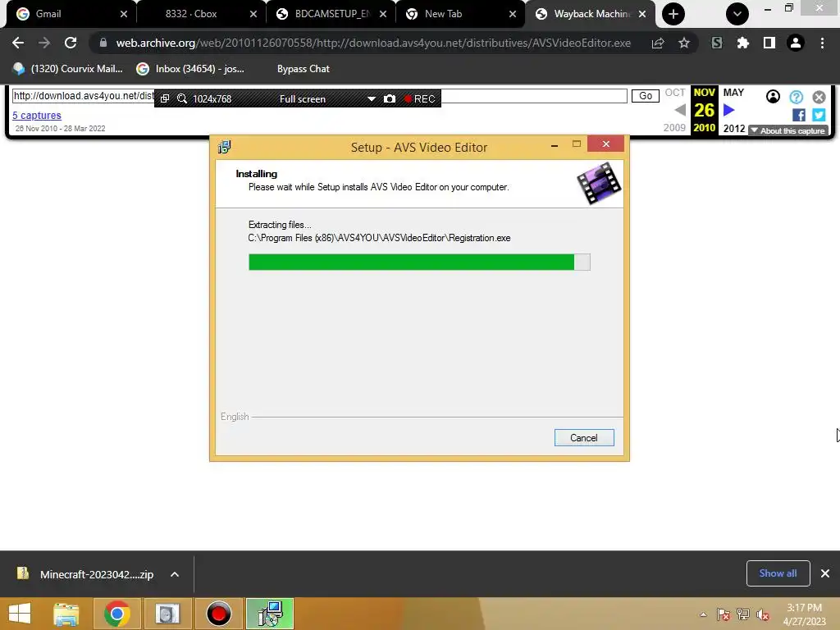Open the Wayback user account icon
This screenshot has width=840, height=630.
pos(773,97)
